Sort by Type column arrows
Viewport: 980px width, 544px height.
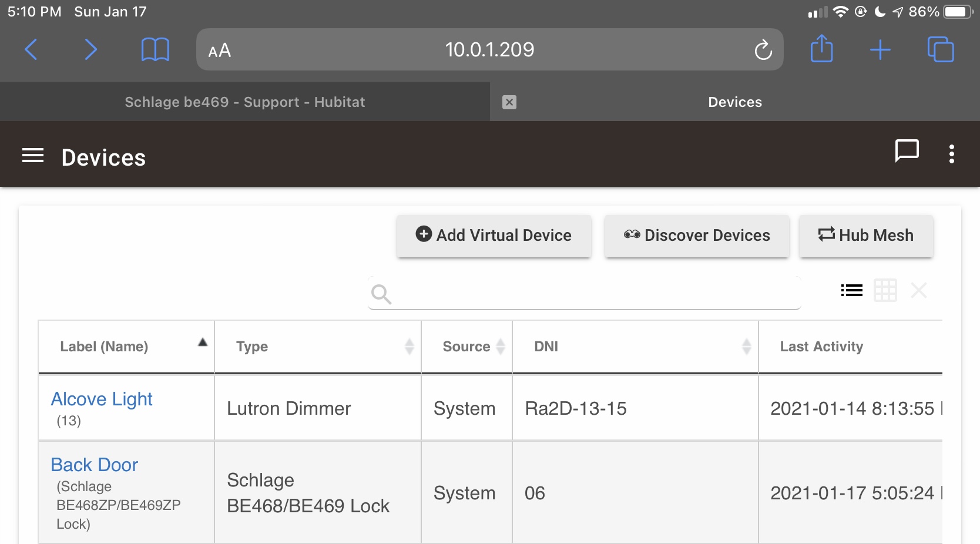(x=410, y=347)
